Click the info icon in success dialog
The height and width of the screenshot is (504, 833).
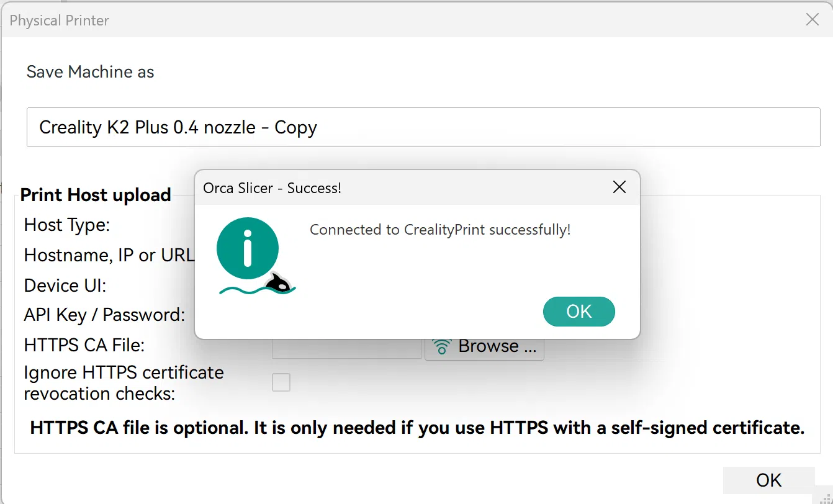(x=248, y=248)
